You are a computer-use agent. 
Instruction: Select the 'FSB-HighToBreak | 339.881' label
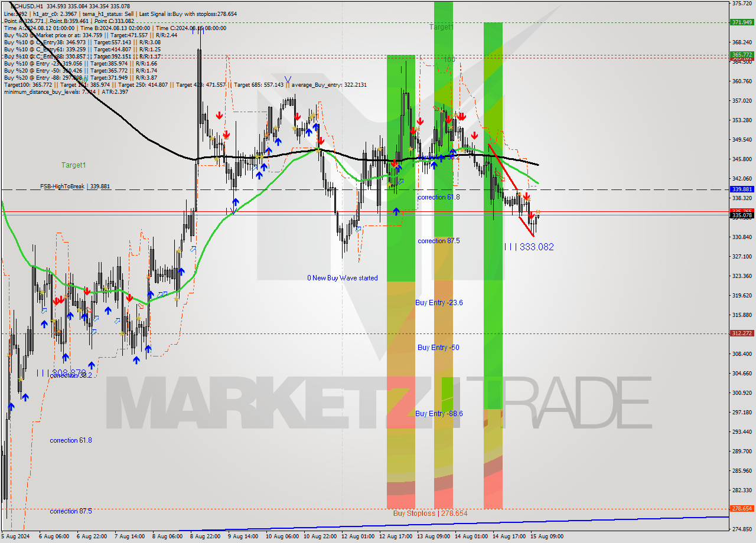pos(75,187)
